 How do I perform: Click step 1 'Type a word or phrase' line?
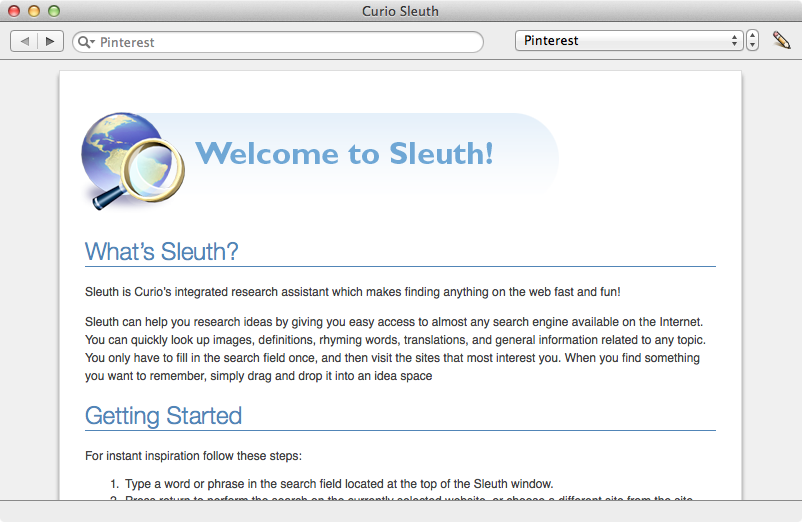pos(332,484)
